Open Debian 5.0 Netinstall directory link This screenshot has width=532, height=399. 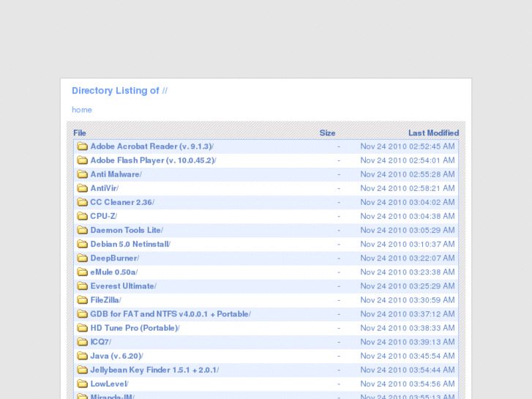coord(130,244)
